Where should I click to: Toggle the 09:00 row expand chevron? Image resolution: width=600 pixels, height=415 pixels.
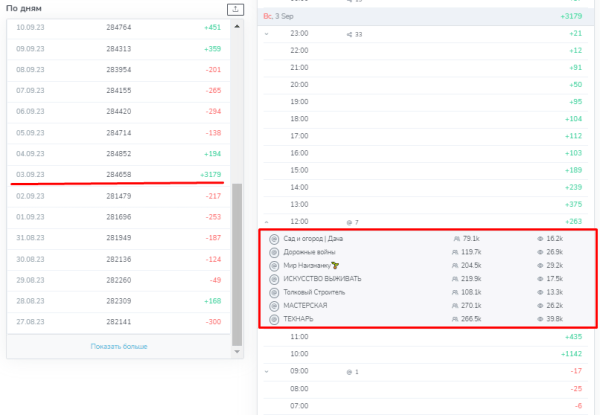tap(267, 371)
